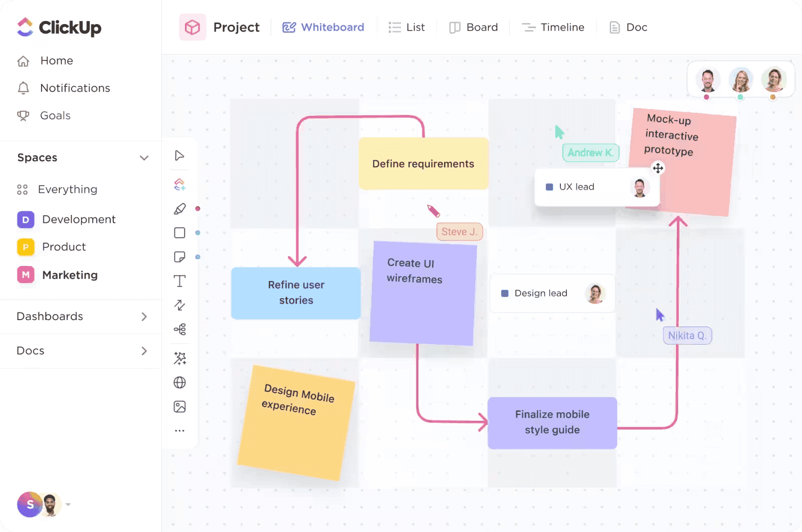Expand the Spaces section
The height and width of the screenshot is (532, 802).
[144, 157]
